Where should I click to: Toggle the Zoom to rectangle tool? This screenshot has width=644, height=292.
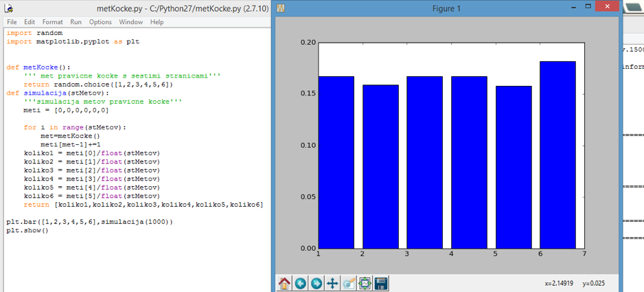point(349,283)
